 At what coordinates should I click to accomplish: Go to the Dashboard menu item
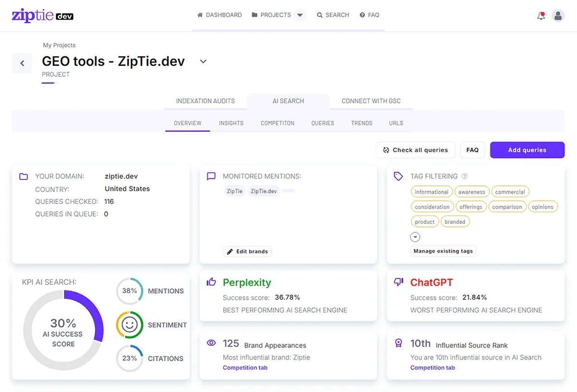tap(220, 15)
